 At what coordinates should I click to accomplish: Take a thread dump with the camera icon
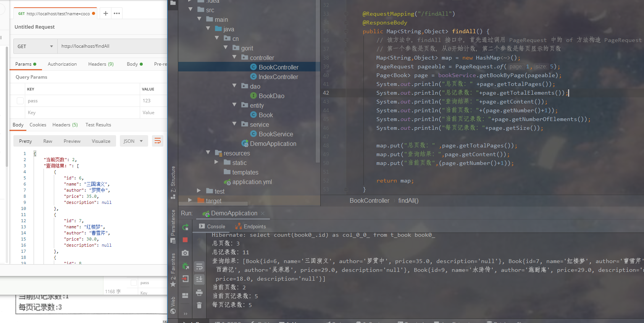[x=185, y=253]
